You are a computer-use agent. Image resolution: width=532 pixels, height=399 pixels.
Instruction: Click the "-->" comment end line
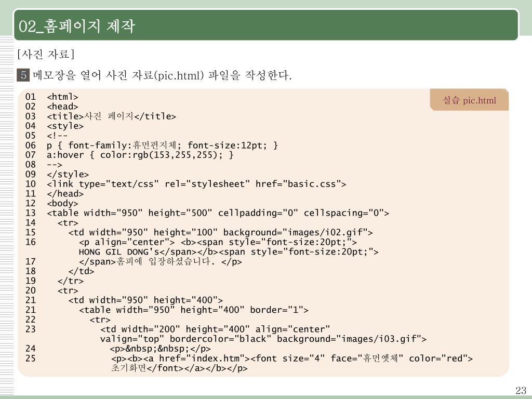(x=54, y=165)
